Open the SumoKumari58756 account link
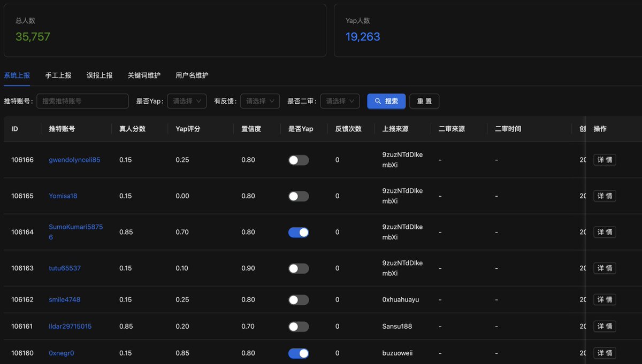This screenshot has height=364, width=642. (76, 232)
